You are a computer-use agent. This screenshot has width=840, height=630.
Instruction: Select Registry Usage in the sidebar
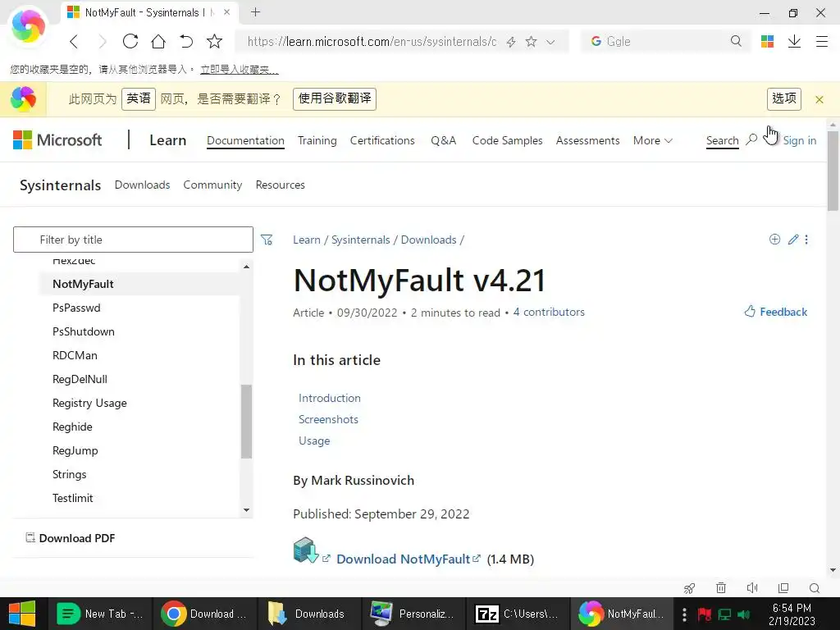(89, 403)
